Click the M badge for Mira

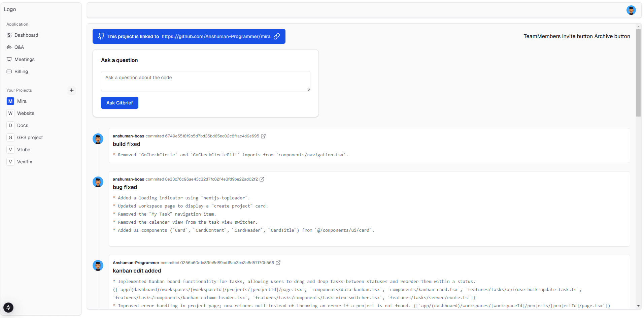(10, 101)
